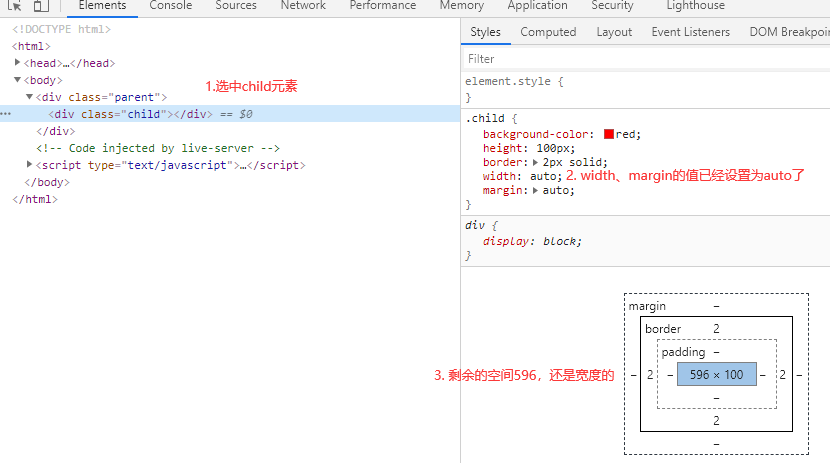The height and width of the screenshot is (463, 830).
Task: Click the three-dots icon beside selected child row
Action: point(6,114)
